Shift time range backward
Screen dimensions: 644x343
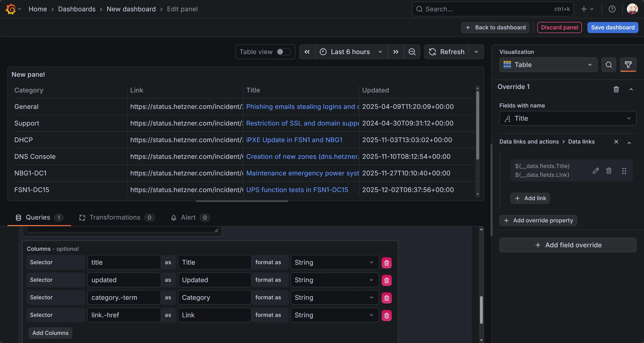[307, 52]
